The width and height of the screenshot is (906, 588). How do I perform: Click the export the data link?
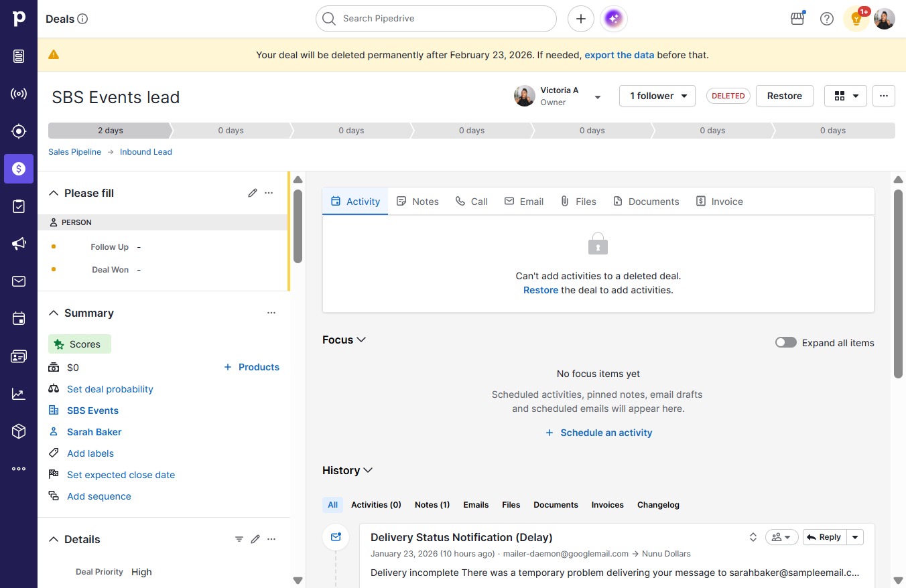point(619,55)
